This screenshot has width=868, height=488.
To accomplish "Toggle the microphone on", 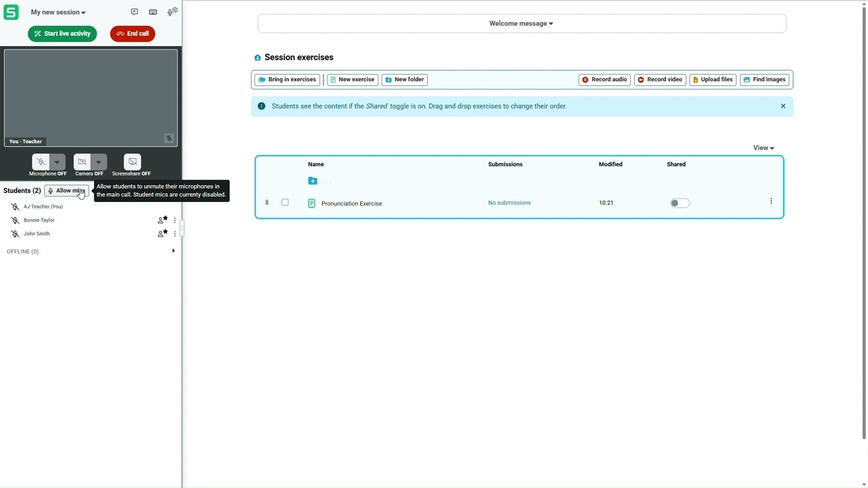I will [x=41, y=162].
